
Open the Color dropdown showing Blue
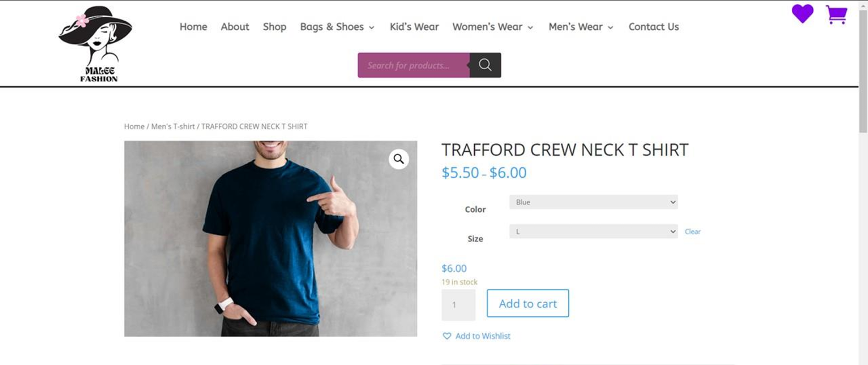pyautogui.click(x=593, y=202)
